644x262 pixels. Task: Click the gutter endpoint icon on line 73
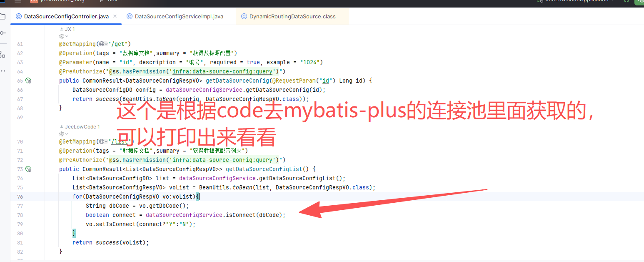pyautogui.click(x=28, y=169)
